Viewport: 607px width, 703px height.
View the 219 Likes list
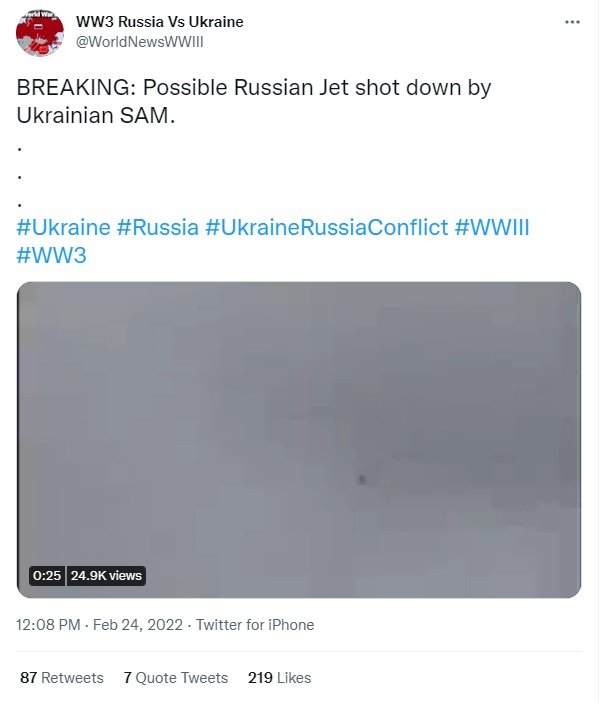[279, 678]
